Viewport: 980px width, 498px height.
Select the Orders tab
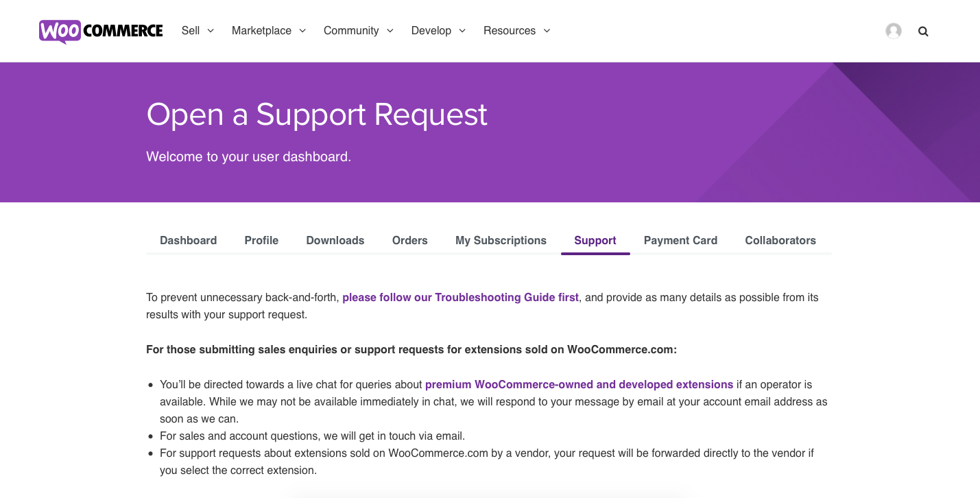pos(409,240)
